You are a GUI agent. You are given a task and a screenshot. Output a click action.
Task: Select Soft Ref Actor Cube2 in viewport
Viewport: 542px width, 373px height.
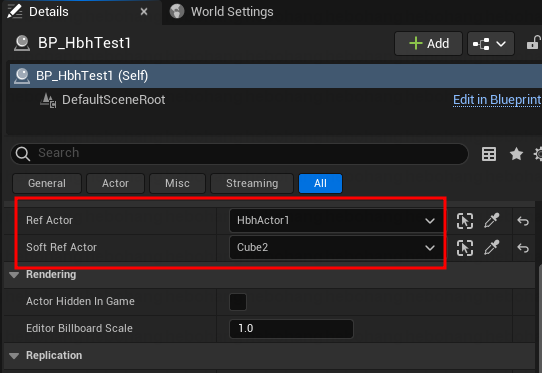point(465,248)
